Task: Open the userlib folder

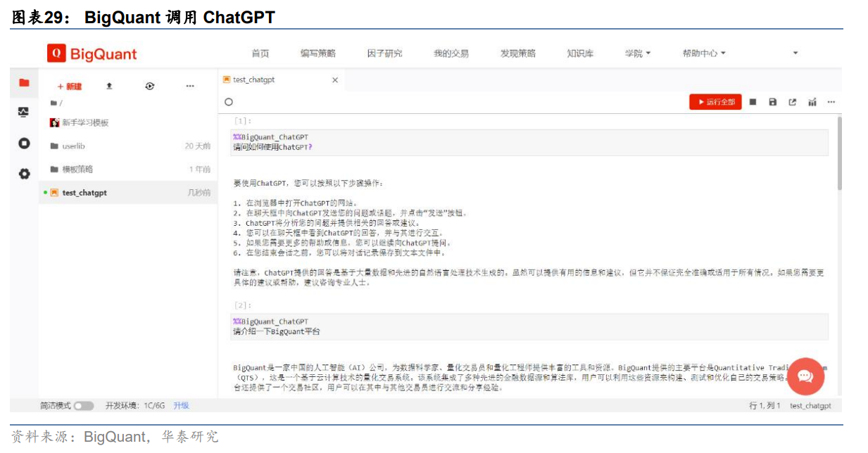Action: tap(73, 146)
